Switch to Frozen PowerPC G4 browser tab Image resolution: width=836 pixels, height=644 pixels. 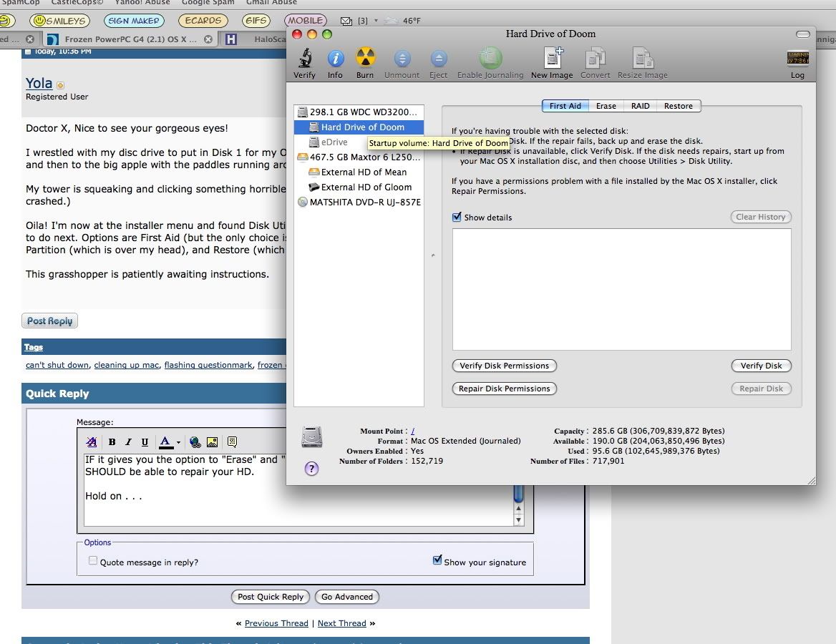point(130,39)
